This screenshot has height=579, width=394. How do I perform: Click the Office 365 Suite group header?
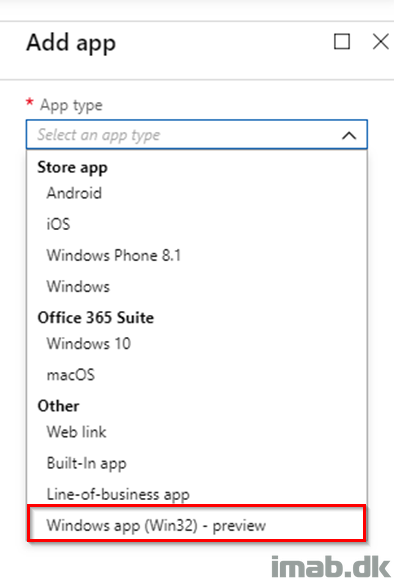click(96, 318)
